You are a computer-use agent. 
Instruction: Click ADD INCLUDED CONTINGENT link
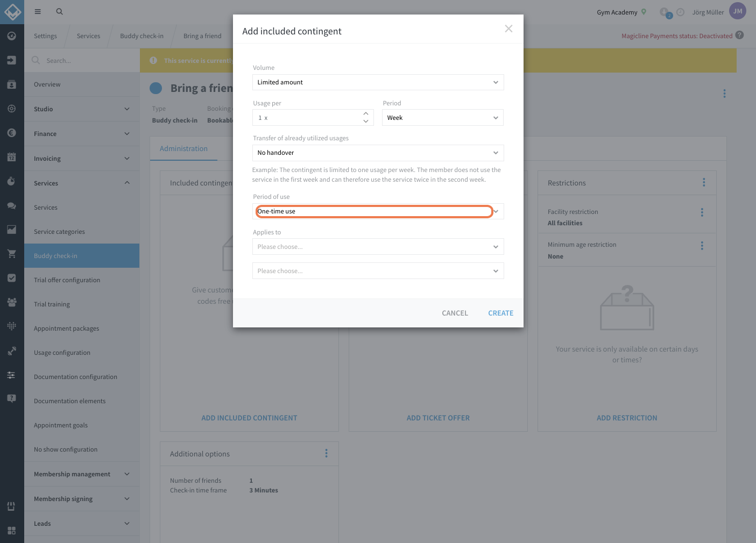click(249, 418)
